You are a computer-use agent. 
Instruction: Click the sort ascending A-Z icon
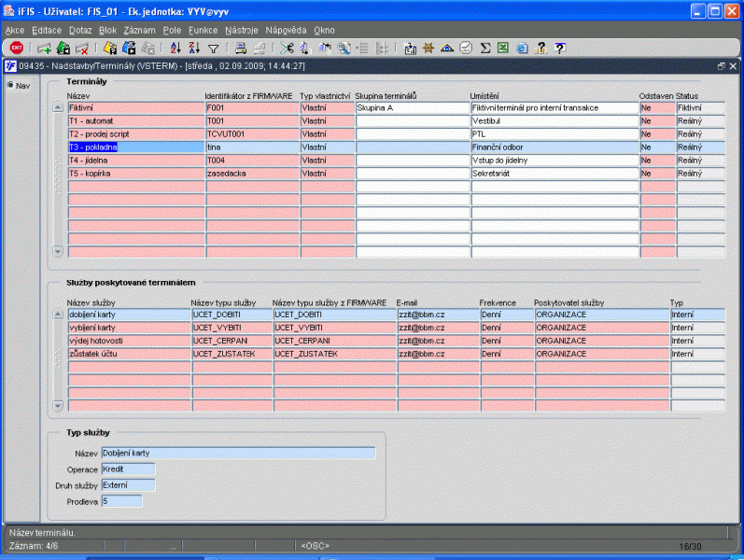click(x=175, y=48)
